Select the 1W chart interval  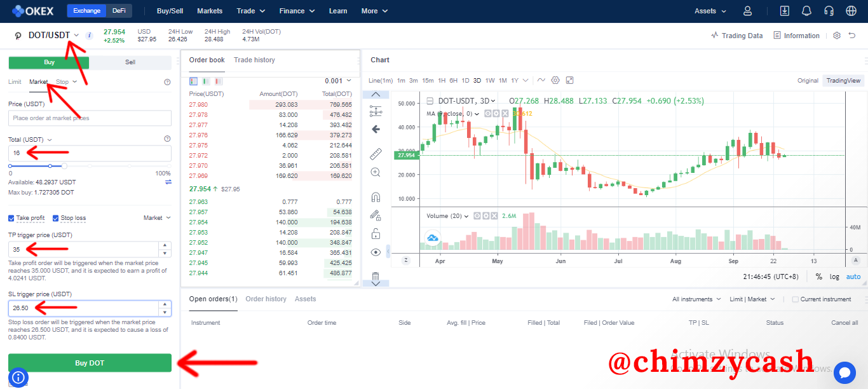[490, 81]
